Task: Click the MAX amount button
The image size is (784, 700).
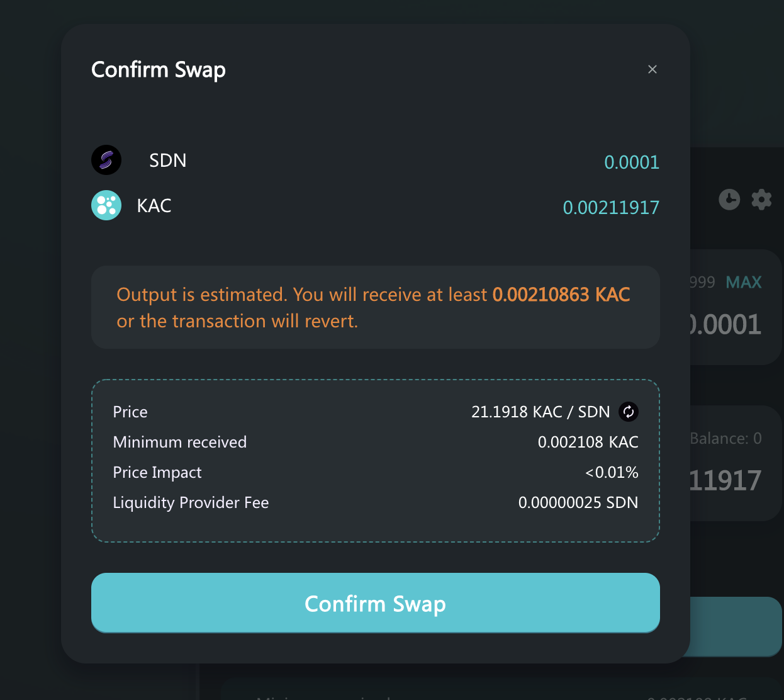Action: [x=744, y=282]
